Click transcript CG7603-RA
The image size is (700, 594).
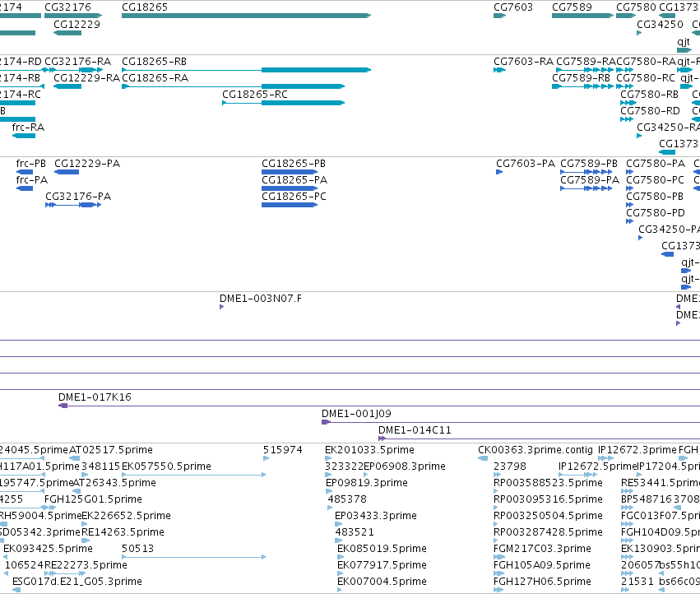click(x=499, y=70)
